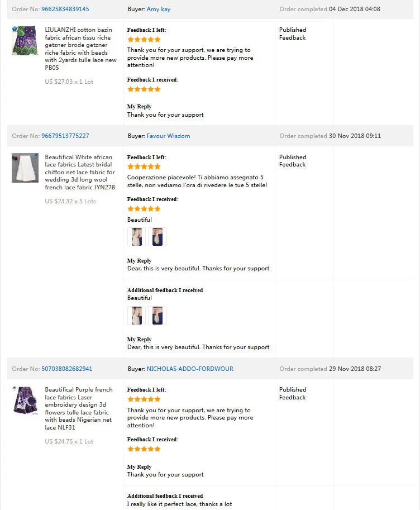Open second photo under Additional feedback I received
The width and height of the screenshot is (420, 510).
pyautogui.click(x=157, y=316)
